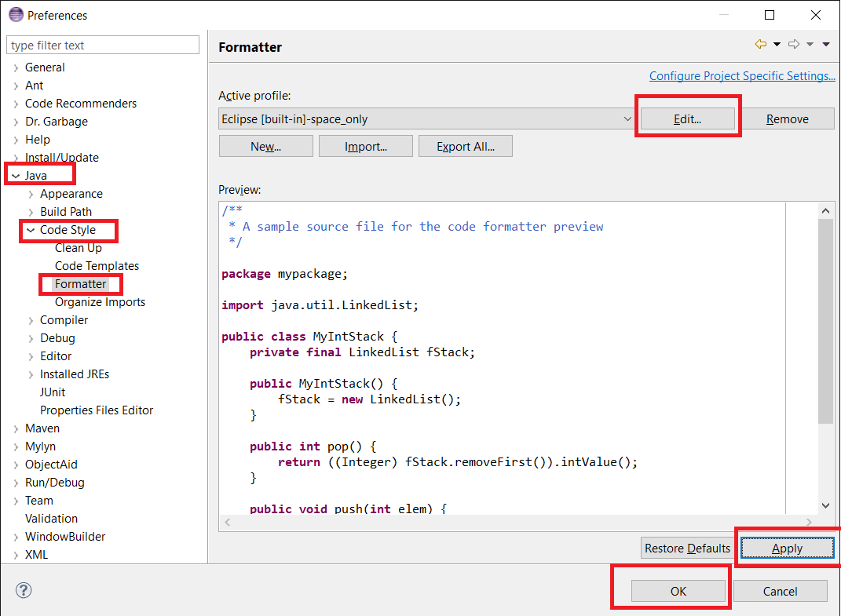The width and height of the screenshot is (841, 616).
Task: Open the Code Templates settings page
Action: [x=97, y=265]
